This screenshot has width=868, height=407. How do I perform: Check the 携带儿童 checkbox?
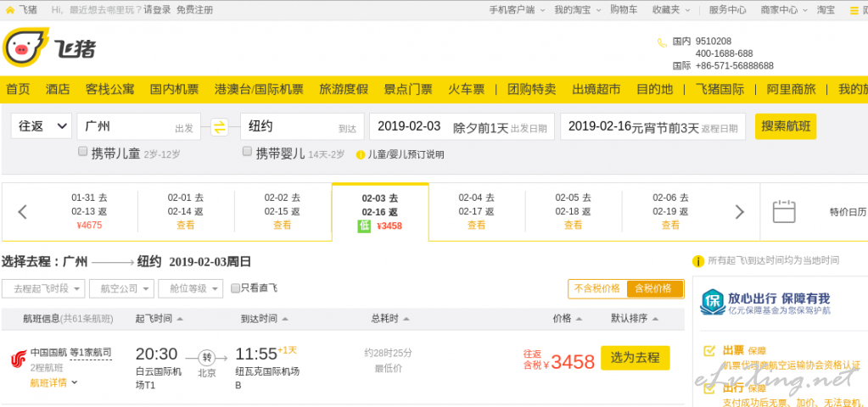click(x=83, y=151)
